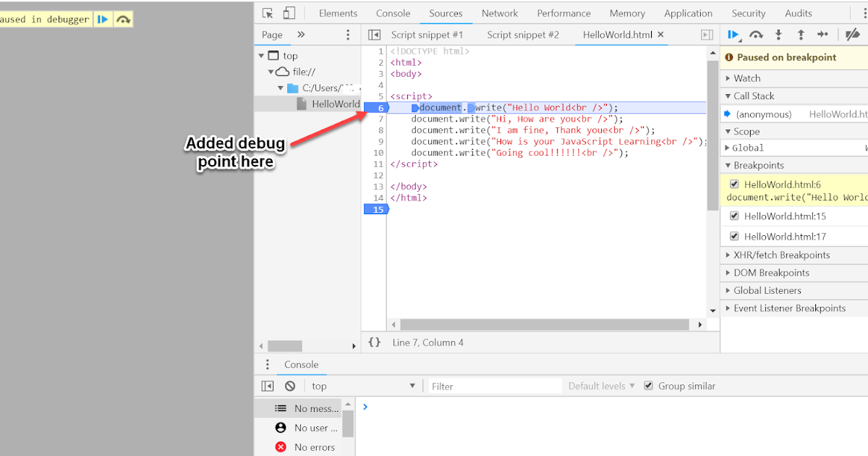Image resolution: width=868 pixels, height=456 pixels.
Task: Switch to the Elements tab
Action: click(x=338, y=13)
